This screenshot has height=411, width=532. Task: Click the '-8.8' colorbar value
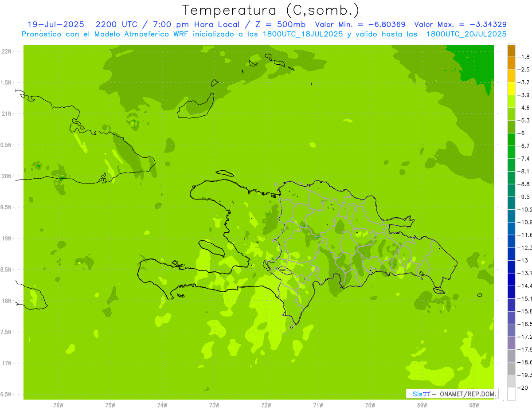pos(523,184)
